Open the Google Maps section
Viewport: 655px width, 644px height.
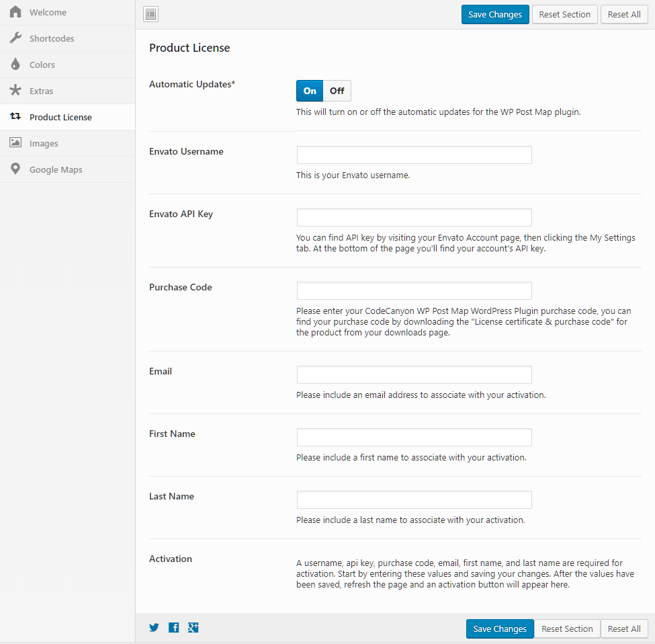pos(68,169)
